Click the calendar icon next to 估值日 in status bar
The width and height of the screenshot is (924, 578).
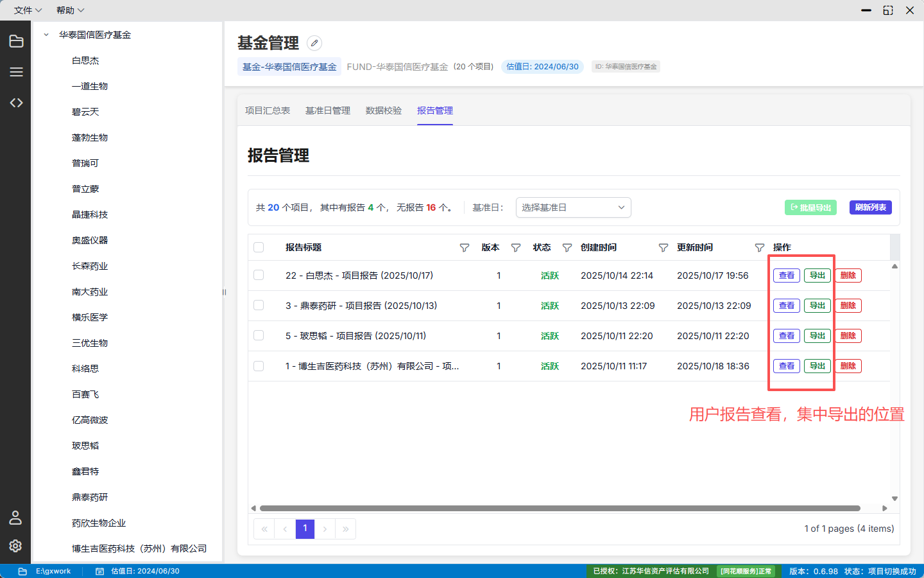pos(100,571)
